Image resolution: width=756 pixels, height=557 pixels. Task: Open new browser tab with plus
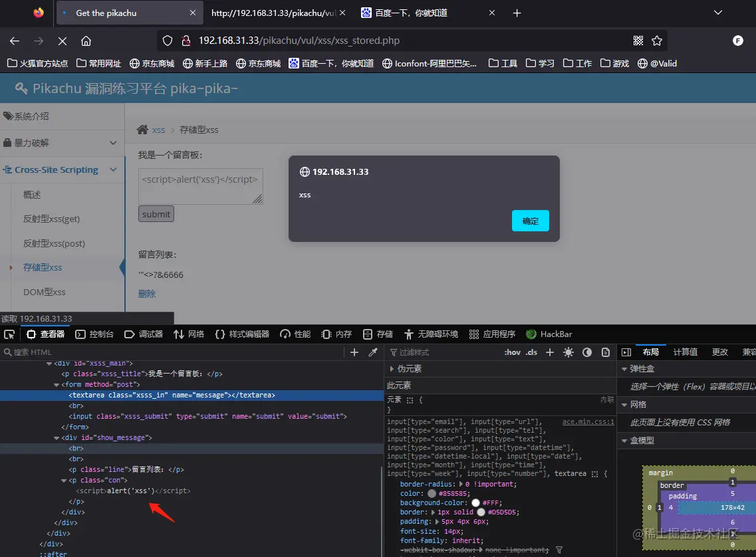pyautogui.click(x=517, y=13)
